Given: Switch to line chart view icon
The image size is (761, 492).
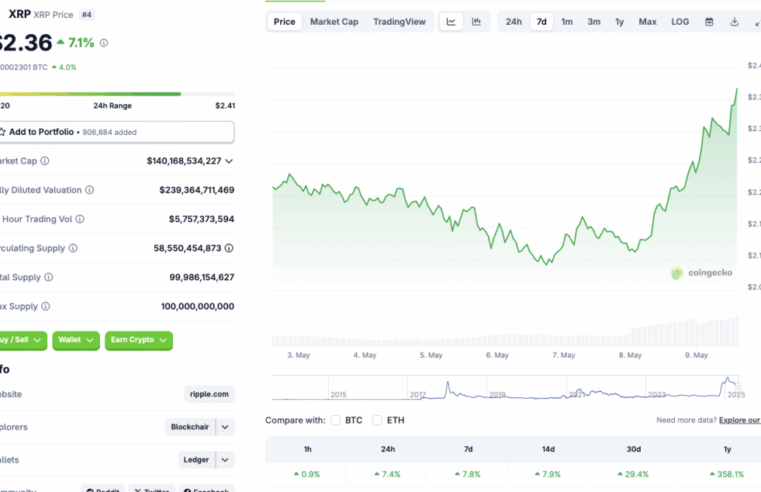Looking at the screenshot, I should pos(451,22).
